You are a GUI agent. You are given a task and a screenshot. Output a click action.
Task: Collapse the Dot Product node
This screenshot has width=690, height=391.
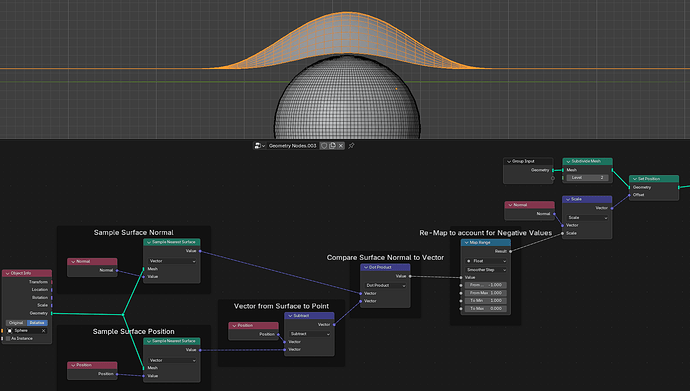coord(366,267)
